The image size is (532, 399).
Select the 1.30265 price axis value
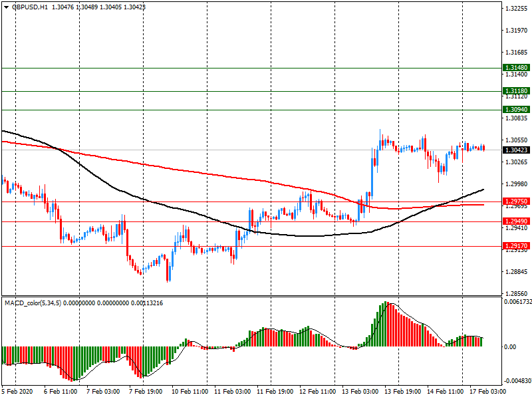pyautogui.click(x=517, y=162)
